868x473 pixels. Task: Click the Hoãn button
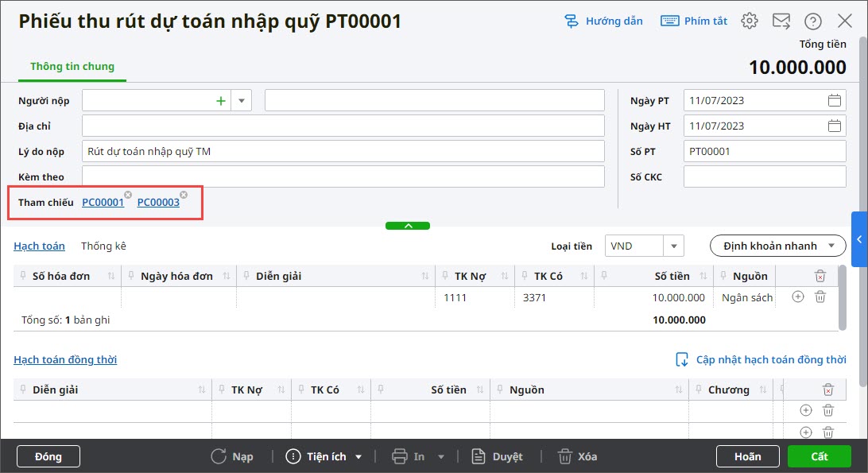pos(747,456)
